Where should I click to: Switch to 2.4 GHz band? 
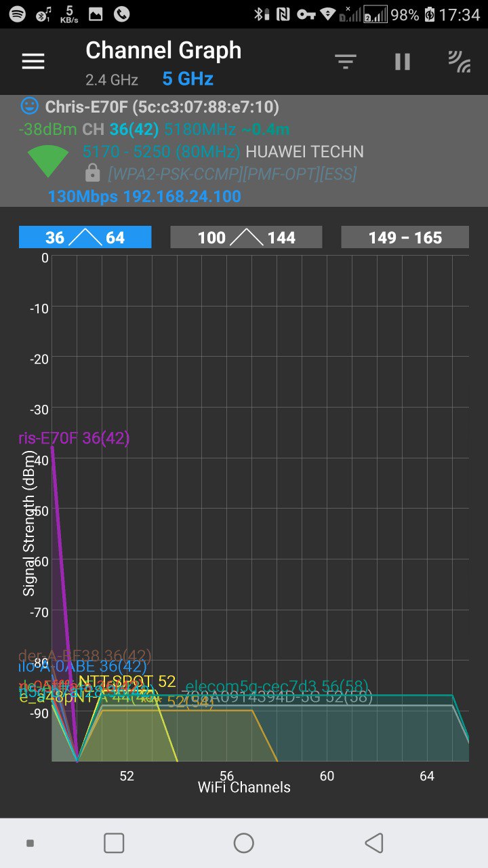click(x=112, y=80)
